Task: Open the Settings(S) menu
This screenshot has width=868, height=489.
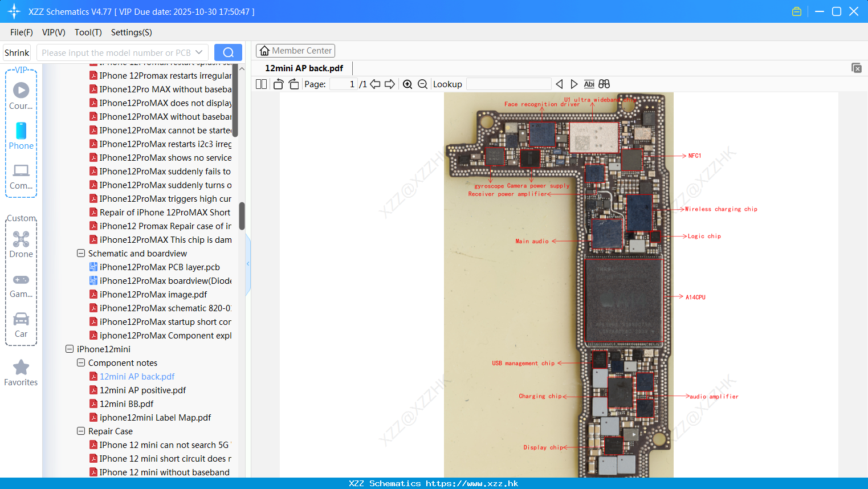Action: 132,32
